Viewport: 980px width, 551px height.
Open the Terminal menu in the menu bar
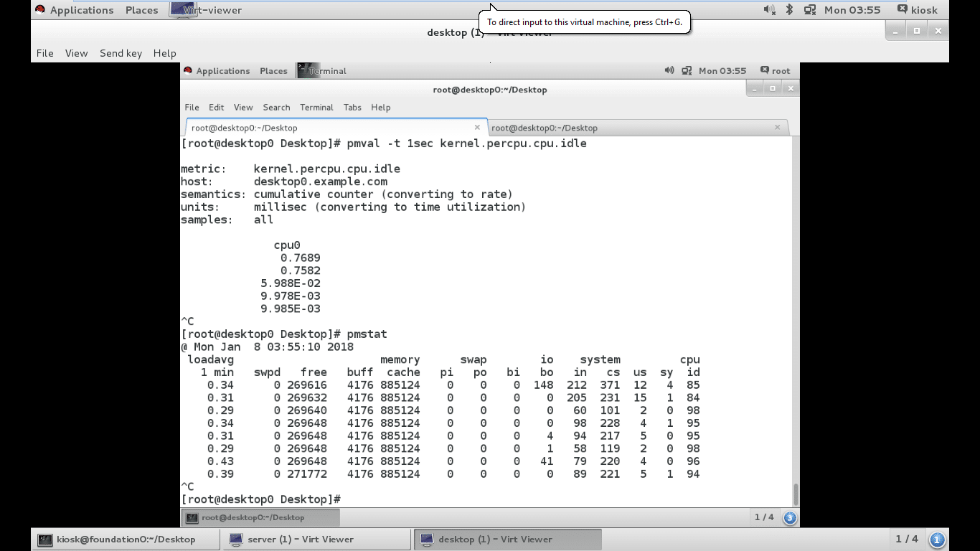coord(316,107)
